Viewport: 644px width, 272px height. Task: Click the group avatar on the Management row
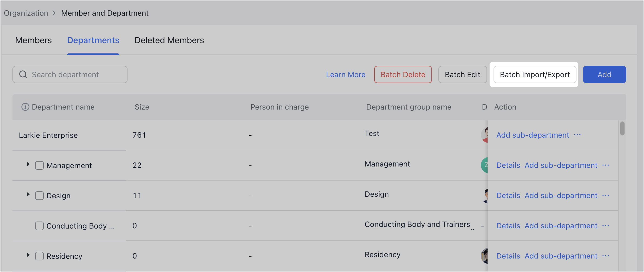click(x=485, y=165)
